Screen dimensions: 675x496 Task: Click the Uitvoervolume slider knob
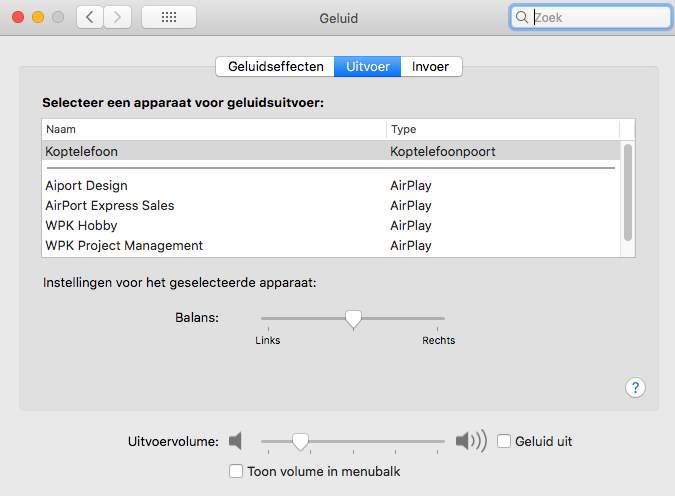pyautogui.click(x=299, y=441)
